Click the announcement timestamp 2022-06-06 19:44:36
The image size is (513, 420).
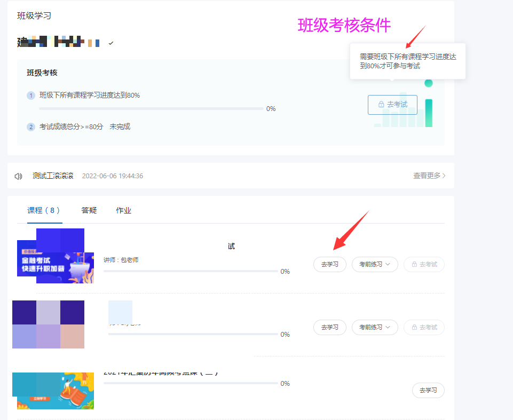pos(113,176)
